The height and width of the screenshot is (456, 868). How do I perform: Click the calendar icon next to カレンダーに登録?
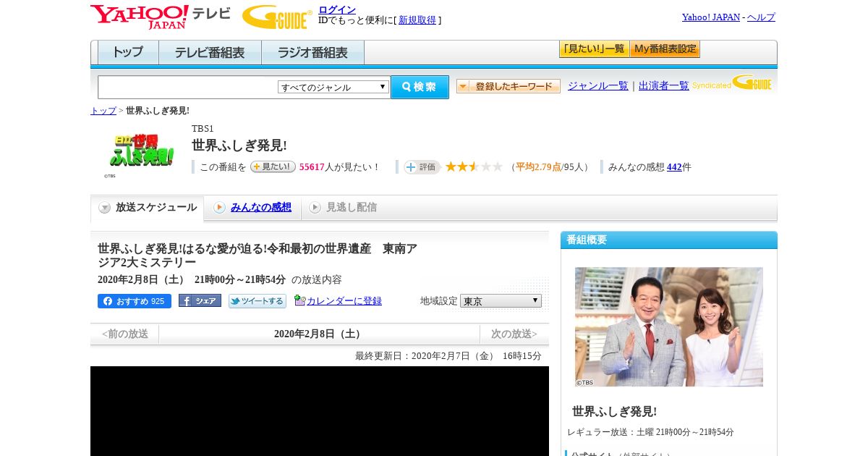click(x=299, y=300)
